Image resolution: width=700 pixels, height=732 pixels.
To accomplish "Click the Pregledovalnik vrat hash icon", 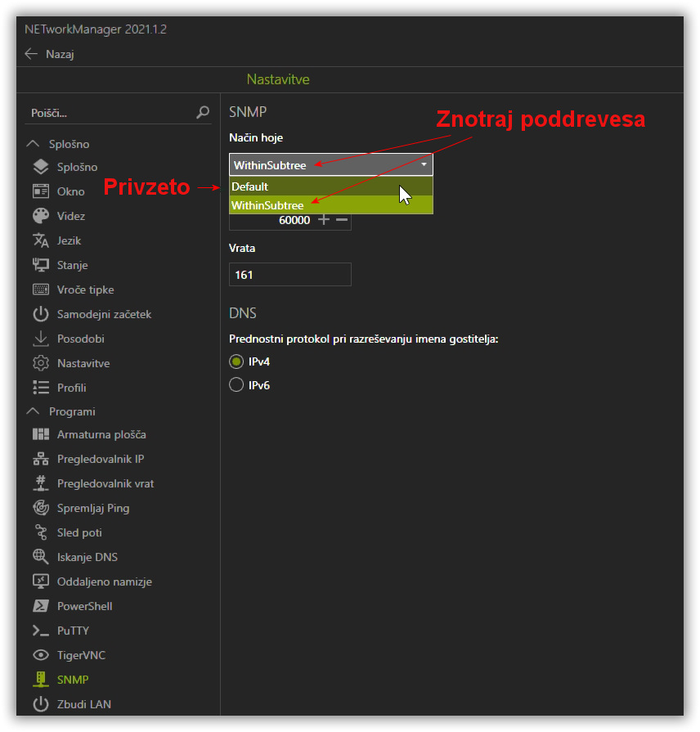I will 41,483.
